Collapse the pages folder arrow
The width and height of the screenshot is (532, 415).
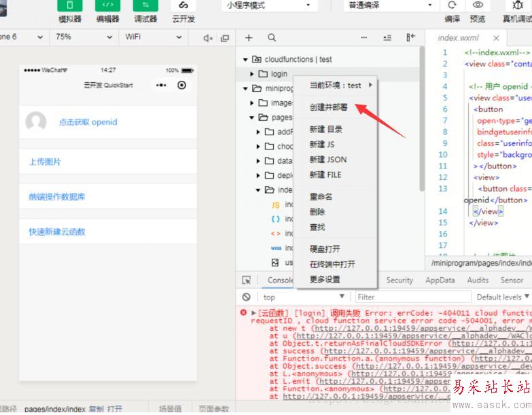pos(252,118)
